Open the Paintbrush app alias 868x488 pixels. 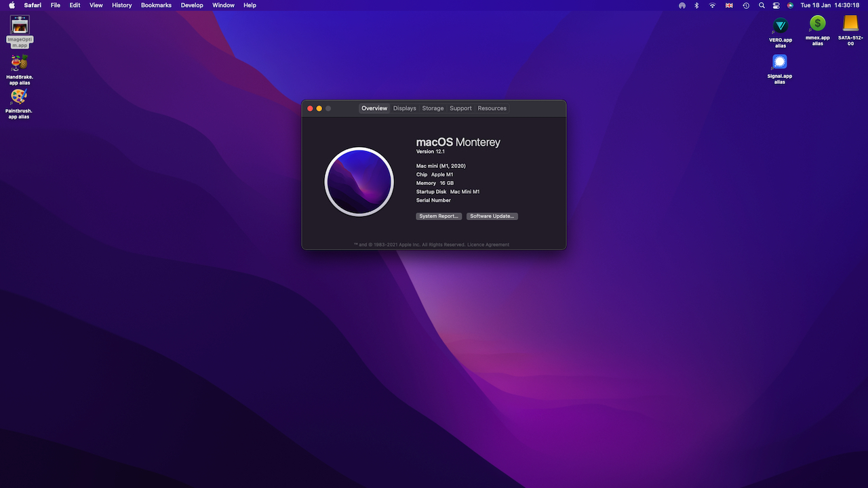point(19,97)
